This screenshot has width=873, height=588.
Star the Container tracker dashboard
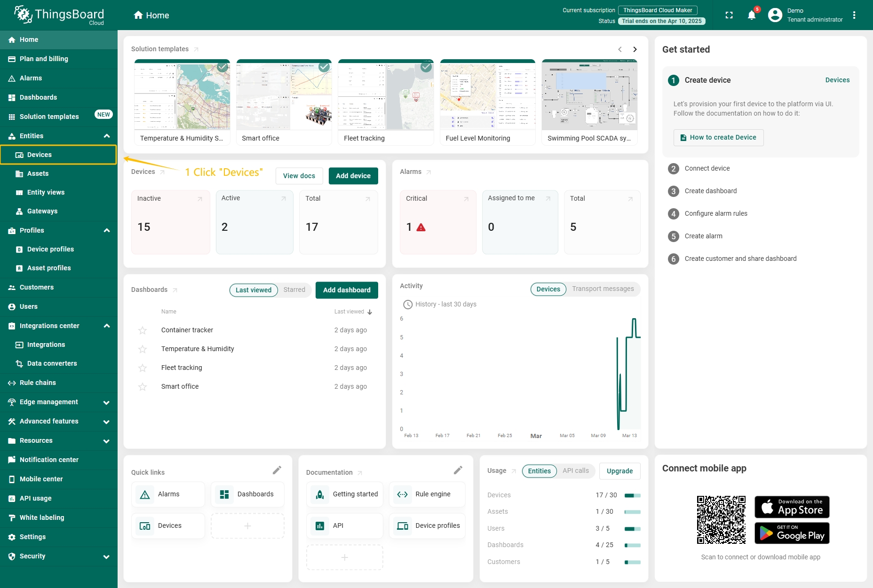[x=143, y=330]
